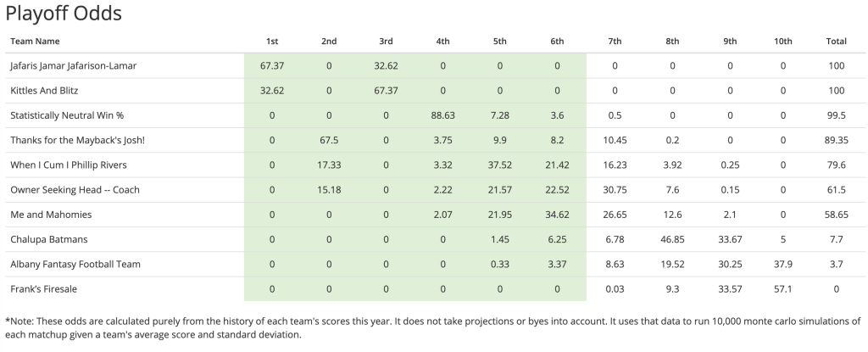Click the 1st place column header
The width and height of the screenshot is (868, 352).
(272, 41)
